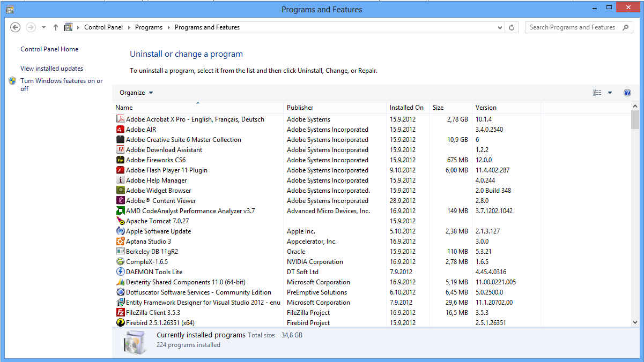Expand the Control Panel breadcrumb arrow

129,27
